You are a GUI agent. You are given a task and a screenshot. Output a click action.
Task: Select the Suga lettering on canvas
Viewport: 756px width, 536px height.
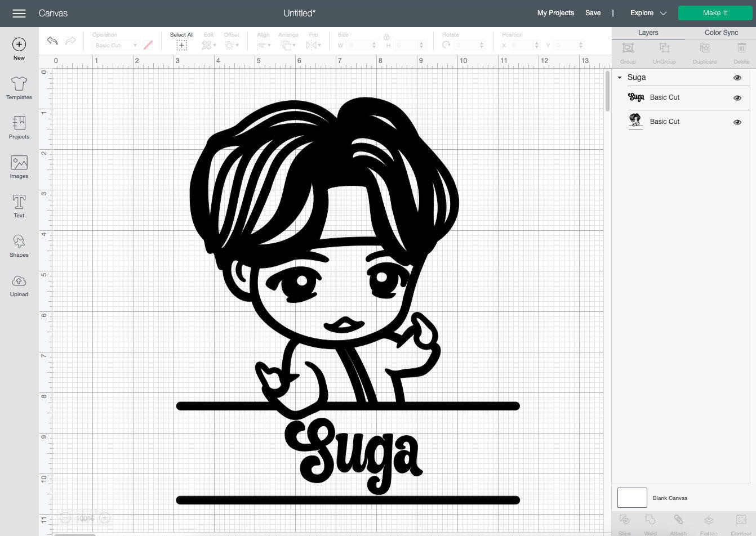coord(354,455)
